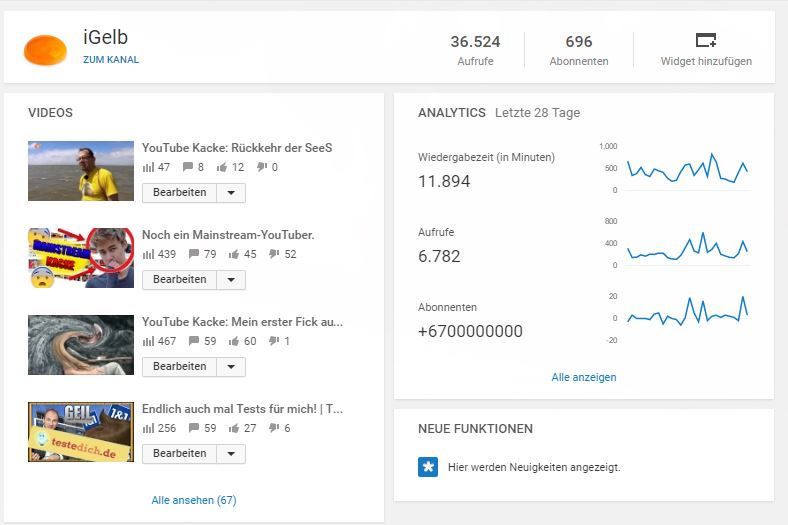
Task: Click the iGelb orange channel avatar
Action: pyautogui.click(x=45, y=48)
